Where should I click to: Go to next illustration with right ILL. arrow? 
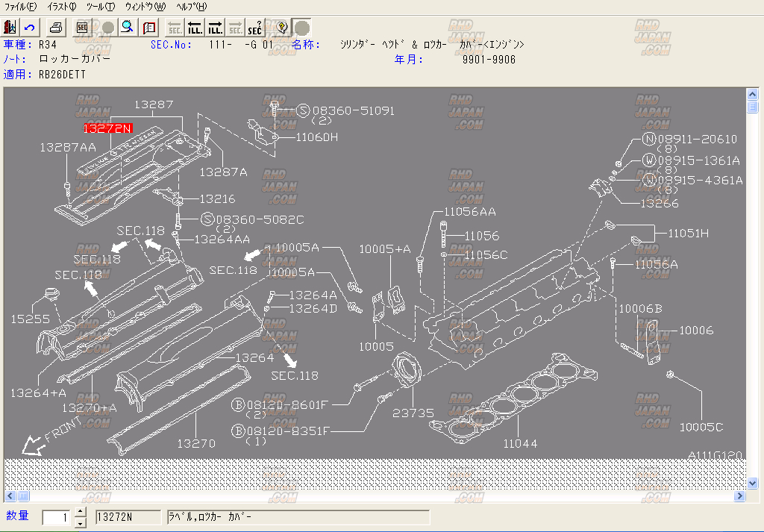pyautogui.click(x=215, y=28)
